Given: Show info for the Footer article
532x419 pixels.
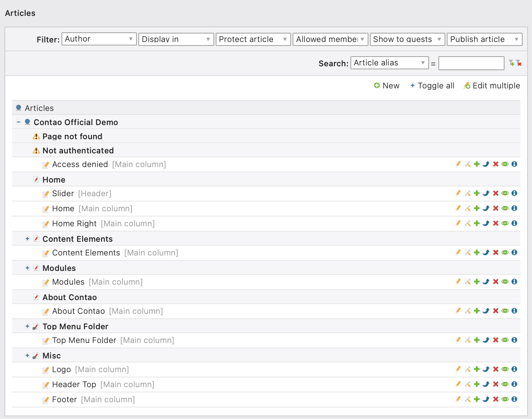Looking at the screenshot, I should 514,400.
